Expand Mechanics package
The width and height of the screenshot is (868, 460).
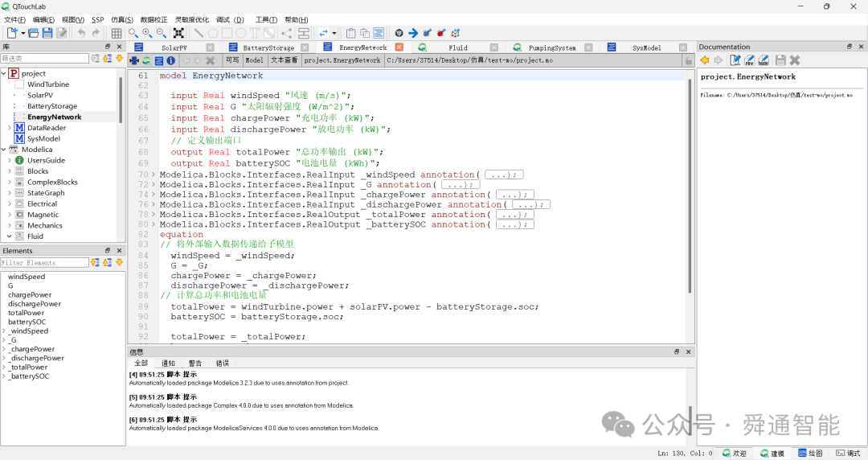point(10,225)
